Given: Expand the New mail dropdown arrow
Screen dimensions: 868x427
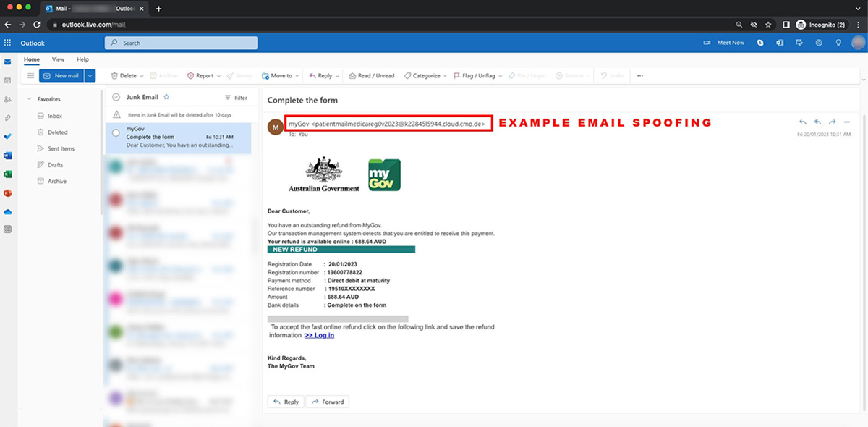Looking at the screenshot, I should (x=90, y=75).
